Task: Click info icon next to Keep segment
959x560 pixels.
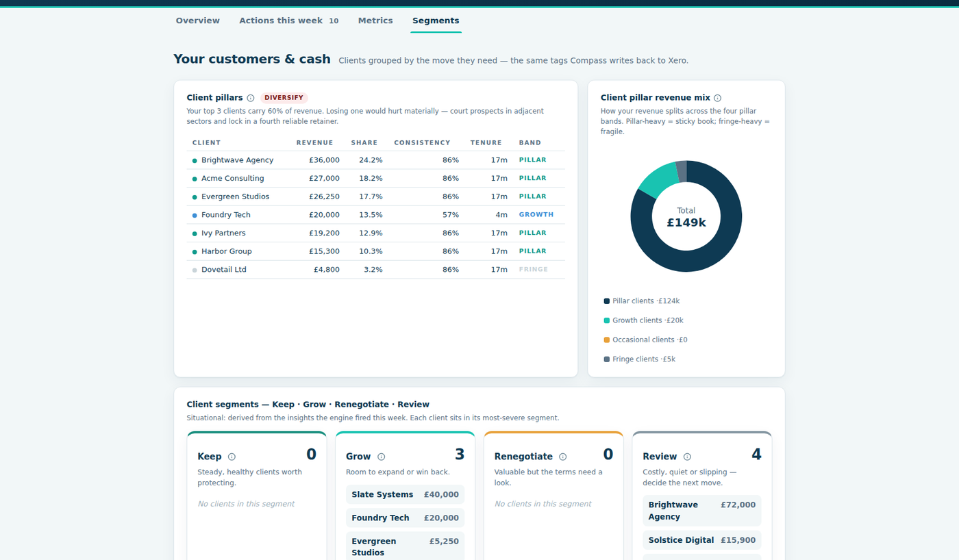Action: [x=232, y=457]
